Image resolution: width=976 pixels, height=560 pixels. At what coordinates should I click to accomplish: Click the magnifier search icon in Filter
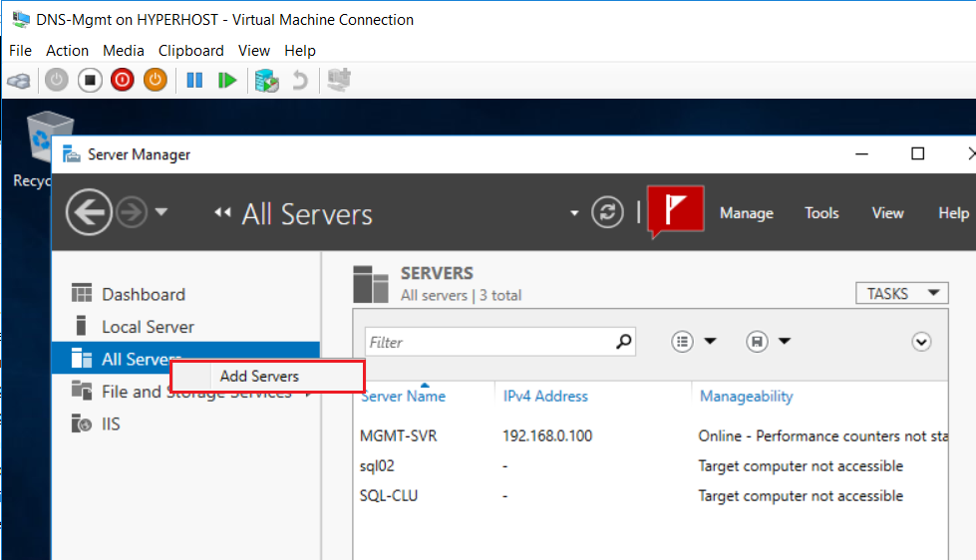coord(623,342)
